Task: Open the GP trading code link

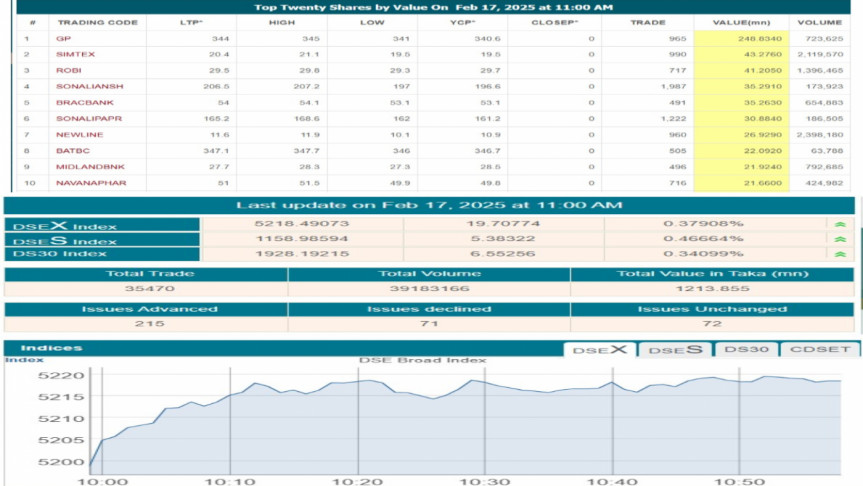Action: click(64, 38)
